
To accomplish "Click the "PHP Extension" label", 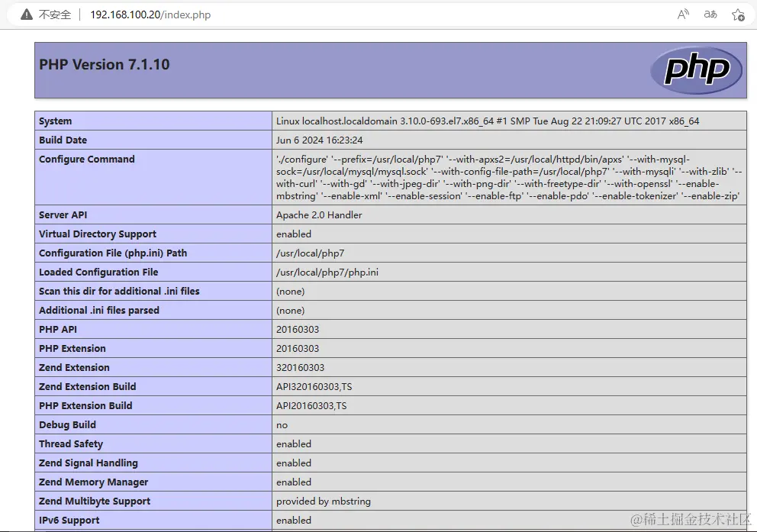I will [72, 349].
